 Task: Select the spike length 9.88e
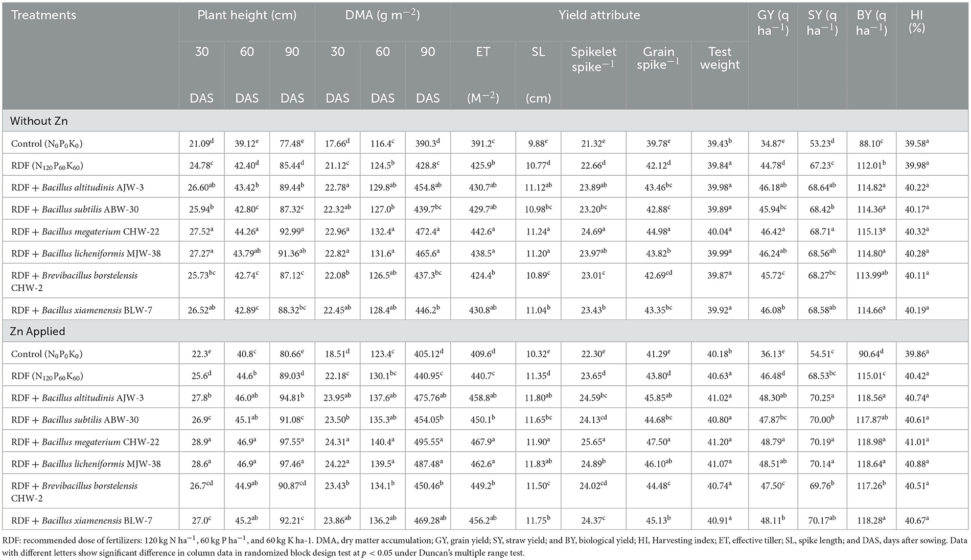click(x=538, y=143)
